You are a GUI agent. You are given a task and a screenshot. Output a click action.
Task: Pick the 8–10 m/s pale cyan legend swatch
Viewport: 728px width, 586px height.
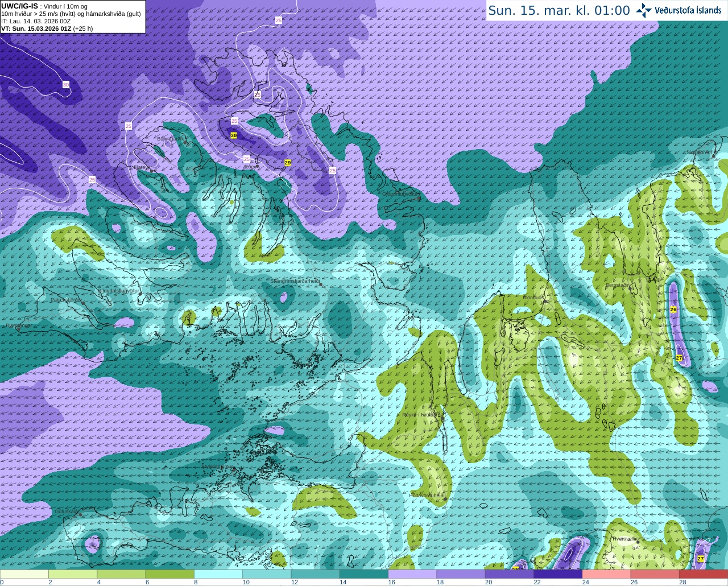(x=218, y=574)
